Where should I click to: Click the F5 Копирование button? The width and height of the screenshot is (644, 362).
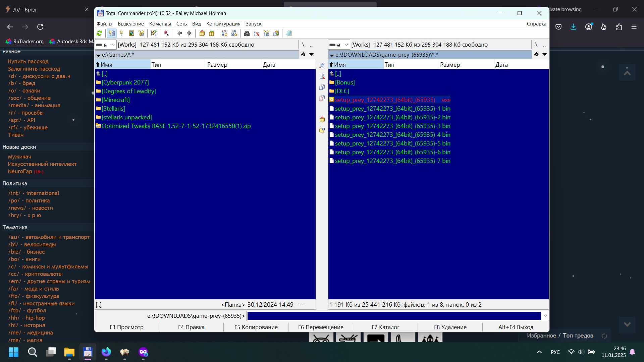(256, 327)
